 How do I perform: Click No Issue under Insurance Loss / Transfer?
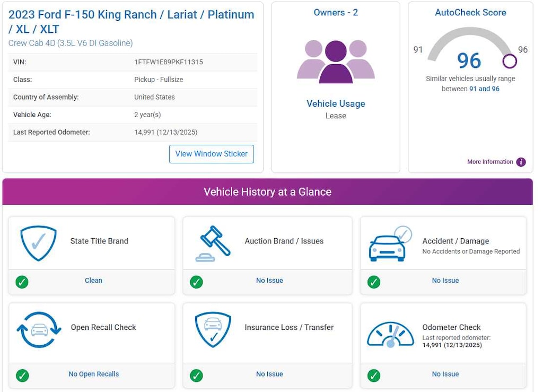(269, 374)
